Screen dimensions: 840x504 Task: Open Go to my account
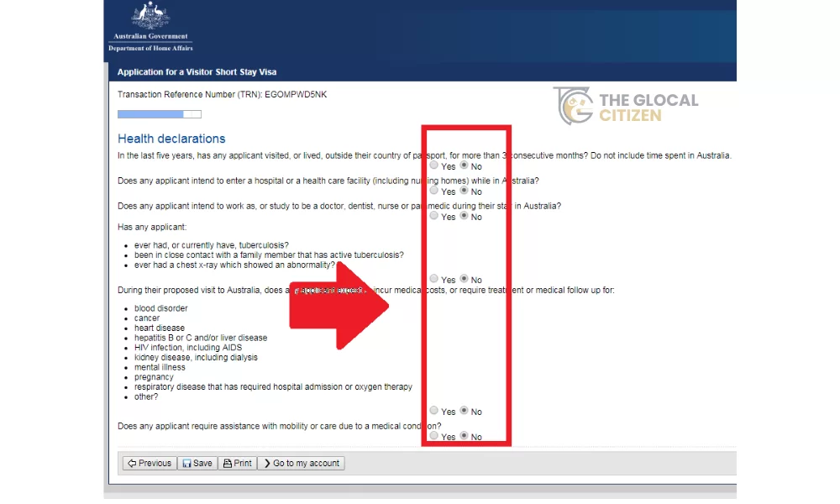tap(301, 463)
